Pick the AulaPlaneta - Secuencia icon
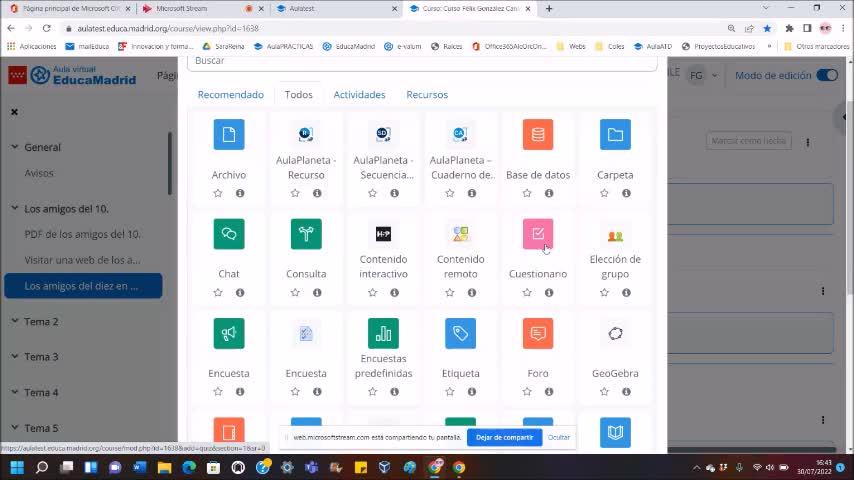Screen dimensions: 854x480 tap(383, 135)
